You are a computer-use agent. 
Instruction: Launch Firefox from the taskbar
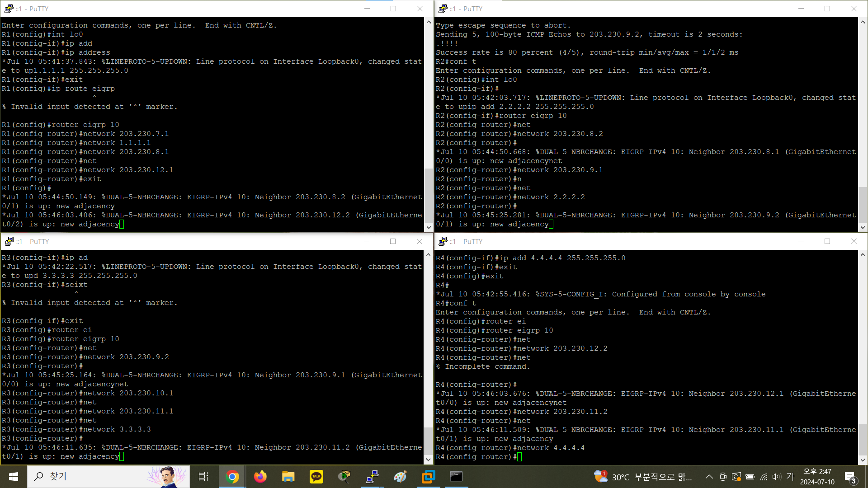260,477
